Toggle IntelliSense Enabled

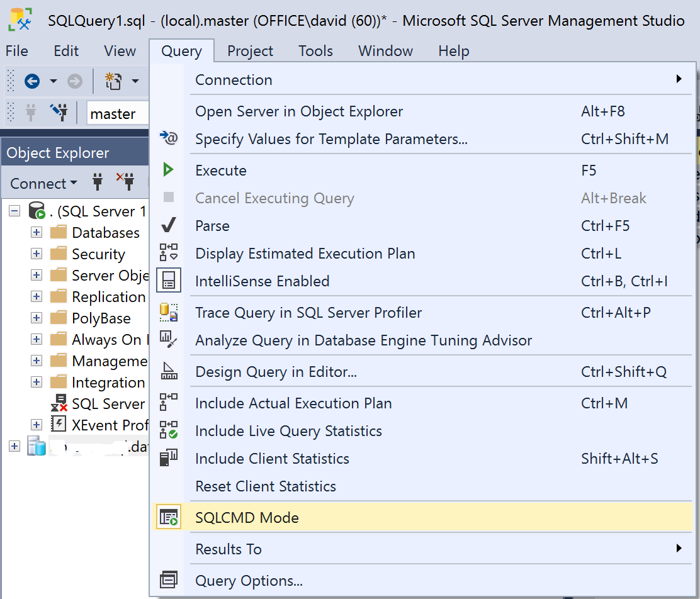point(421,280)
